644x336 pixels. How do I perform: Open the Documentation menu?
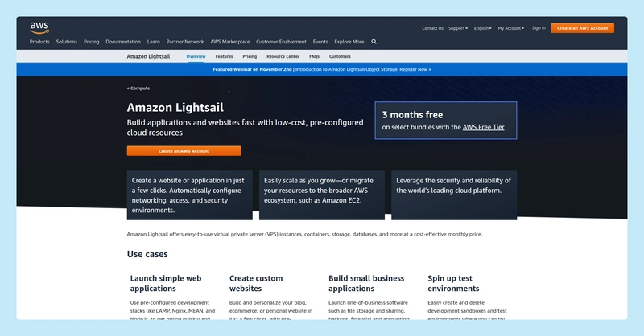pyautogui.click(x=123, y=42)
